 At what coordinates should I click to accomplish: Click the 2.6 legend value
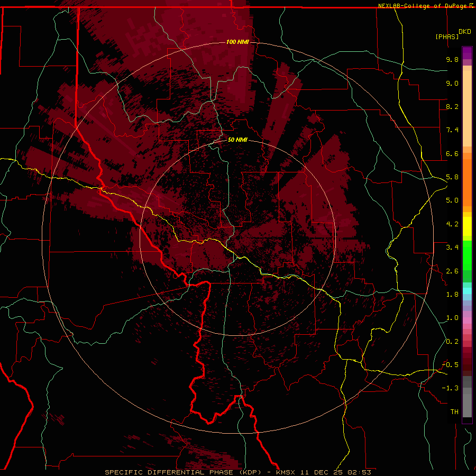pyautogui.click(x=452, y=271)
